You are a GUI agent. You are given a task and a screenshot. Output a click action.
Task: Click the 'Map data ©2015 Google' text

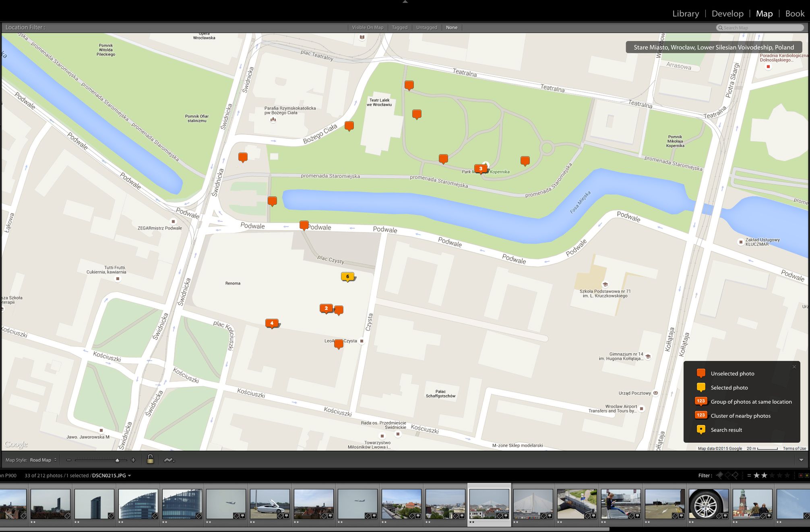(x=720, y=448)
